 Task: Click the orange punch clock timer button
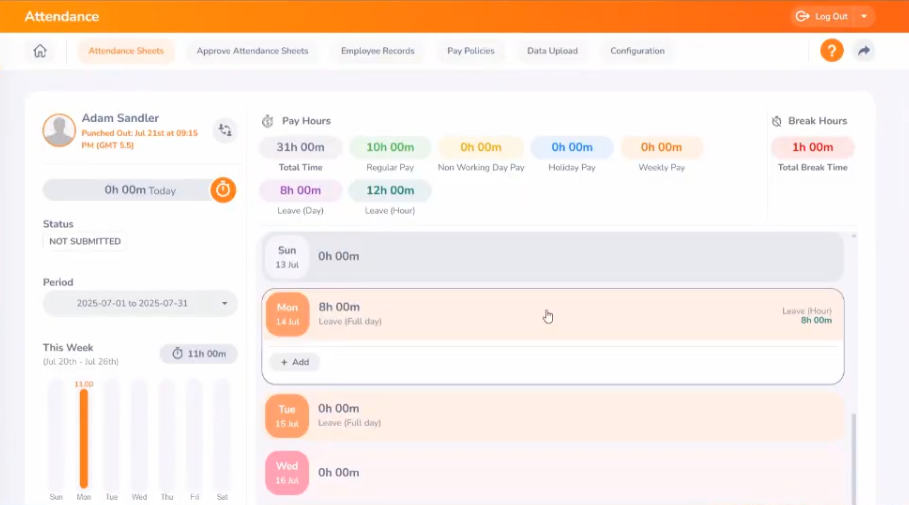223,190
